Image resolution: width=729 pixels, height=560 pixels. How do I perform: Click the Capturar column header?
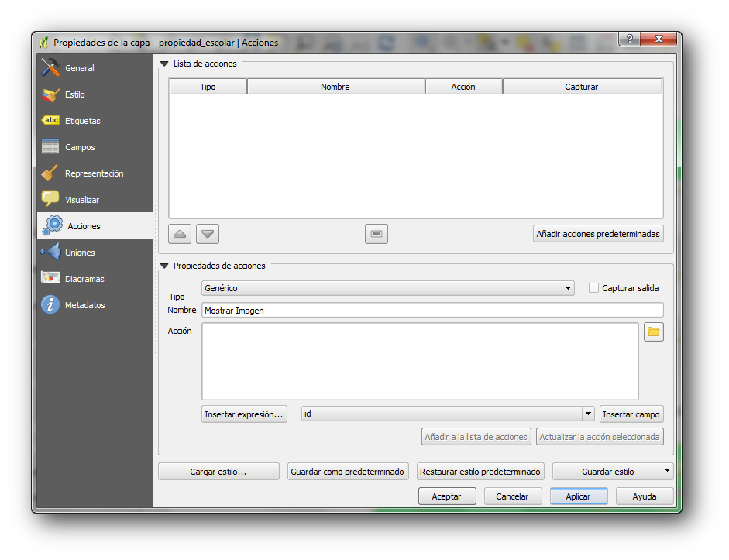pos(582,87)
